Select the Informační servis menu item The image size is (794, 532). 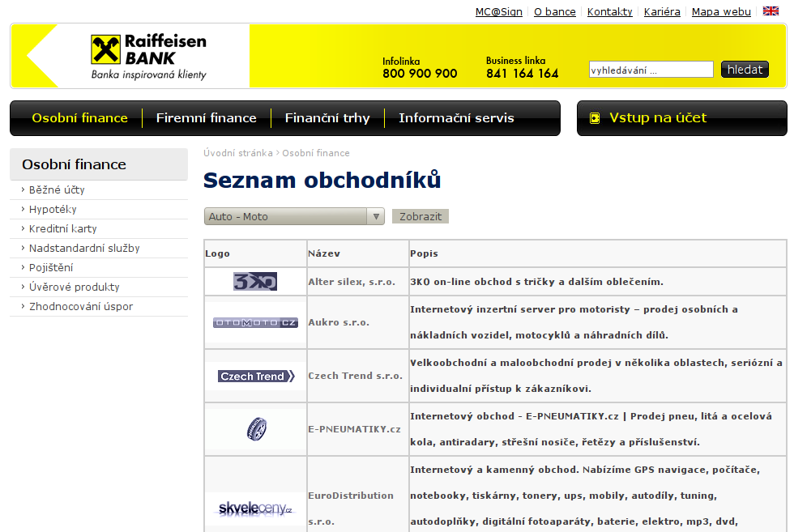tap(456, 118)
